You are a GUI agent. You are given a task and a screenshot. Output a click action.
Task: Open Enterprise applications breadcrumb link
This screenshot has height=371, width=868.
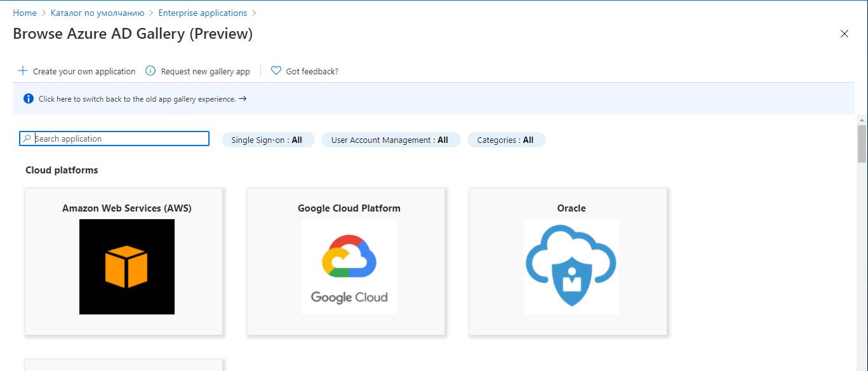click(x=203, y=13)
